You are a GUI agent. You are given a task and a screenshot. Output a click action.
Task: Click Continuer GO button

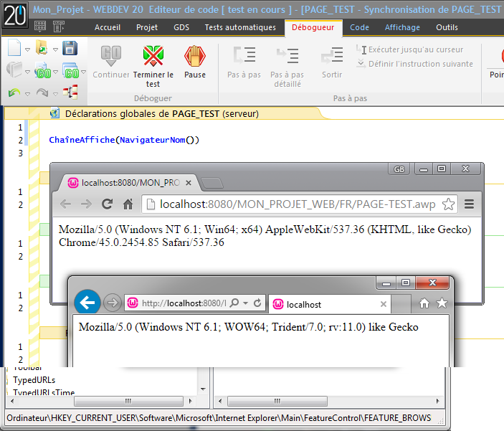tap(111, 62)
